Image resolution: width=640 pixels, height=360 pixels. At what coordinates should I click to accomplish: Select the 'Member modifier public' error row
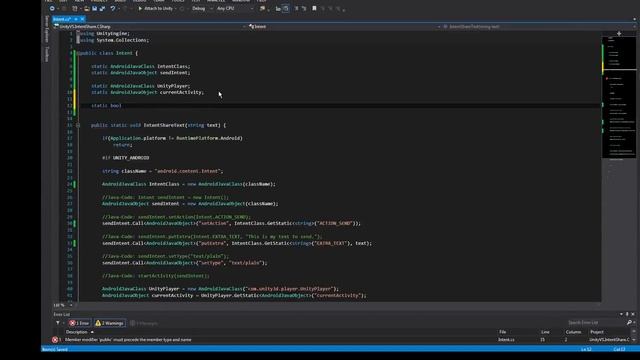tap(342, 340)
